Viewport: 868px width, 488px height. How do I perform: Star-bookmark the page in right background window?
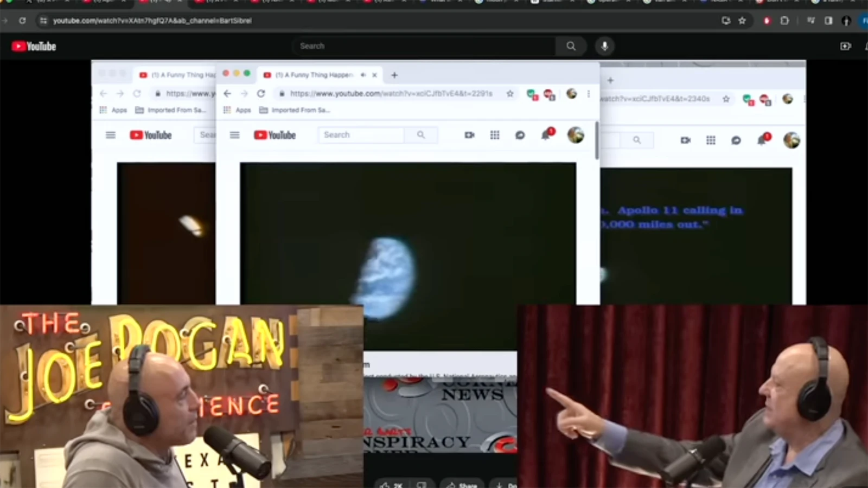coord(726,99)
